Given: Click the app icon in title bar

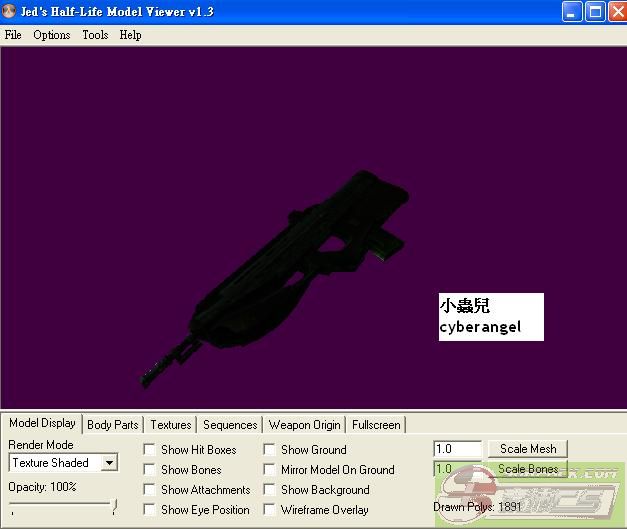Looking at the screenshot, I should click(x=11, y=12).
